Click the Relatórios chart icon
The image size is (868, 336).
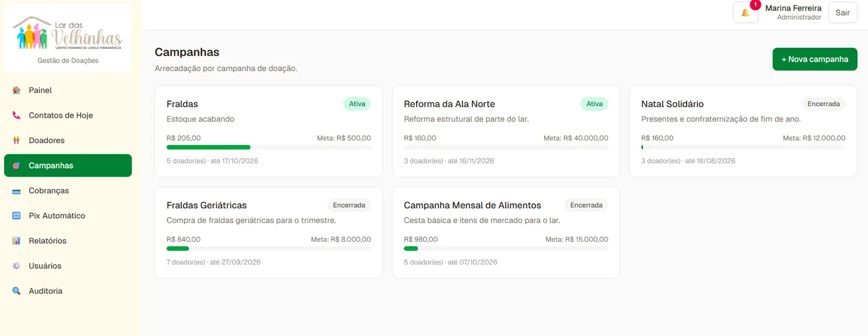pos(17,241)
